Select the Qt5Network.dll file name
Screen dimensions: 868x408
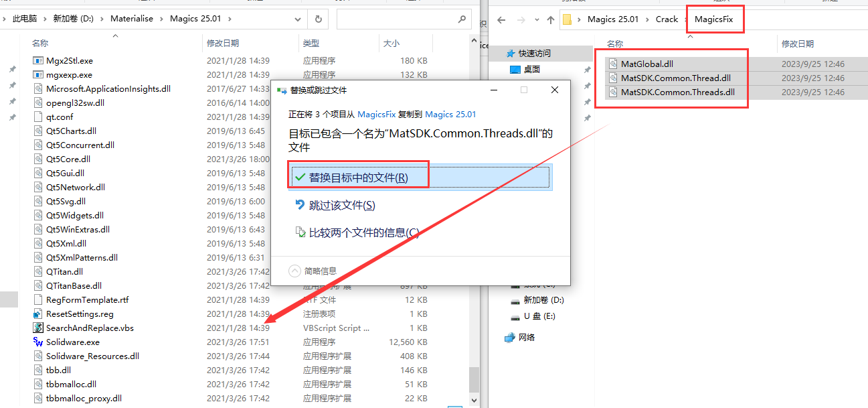(x=75, y=188)
